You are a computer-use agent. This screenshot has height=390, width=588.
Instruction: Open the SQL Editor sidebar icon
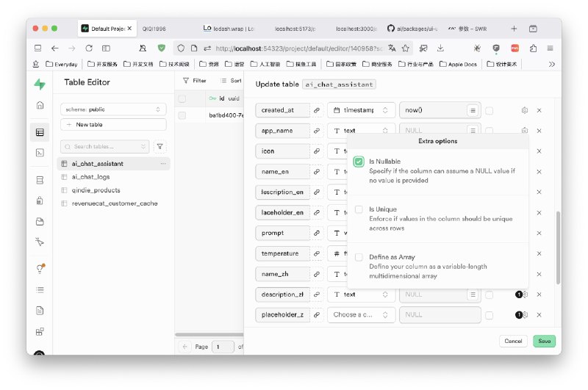point(40,153)
